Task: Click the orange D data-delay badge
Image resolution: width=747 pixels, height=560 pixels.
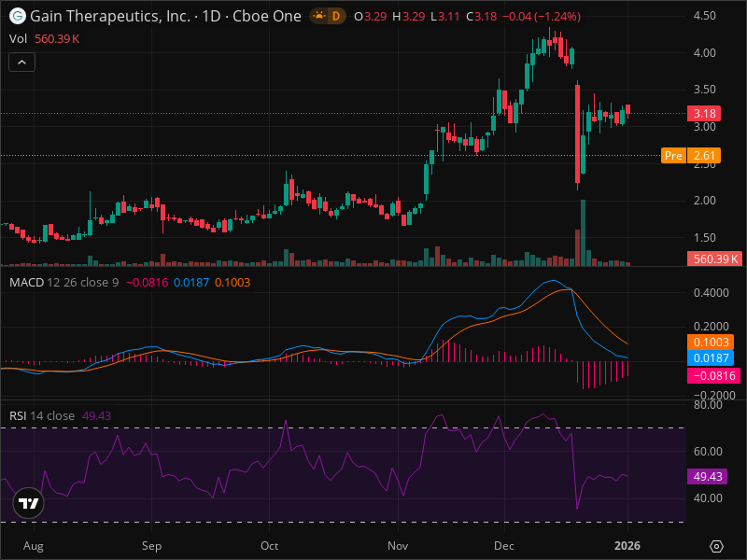Action: click(x=336, y=16)
